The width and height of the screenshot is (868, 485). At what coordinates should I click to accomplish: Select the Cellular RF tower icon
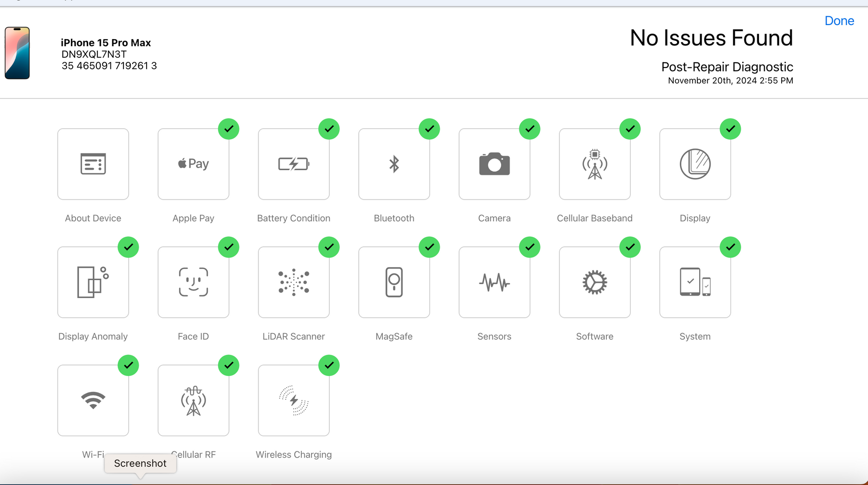(x=193, y=400)
